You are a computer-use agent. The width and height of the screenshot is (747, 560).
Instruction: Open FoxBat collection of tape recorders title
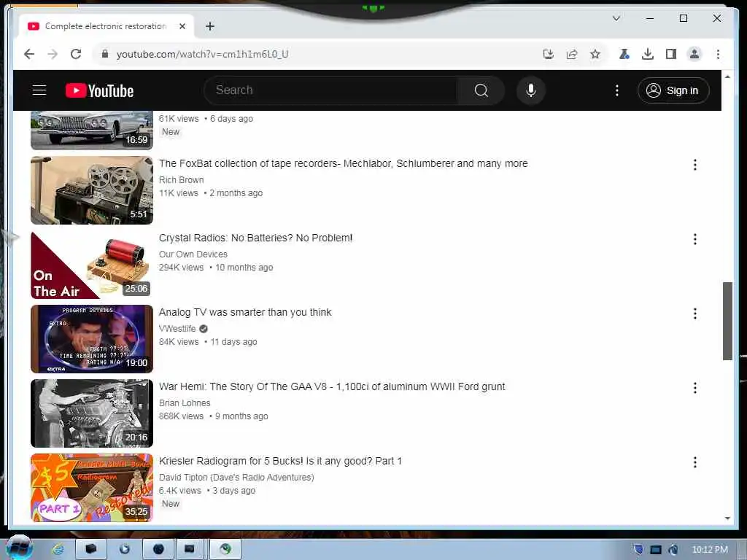(x=343, y=163)
